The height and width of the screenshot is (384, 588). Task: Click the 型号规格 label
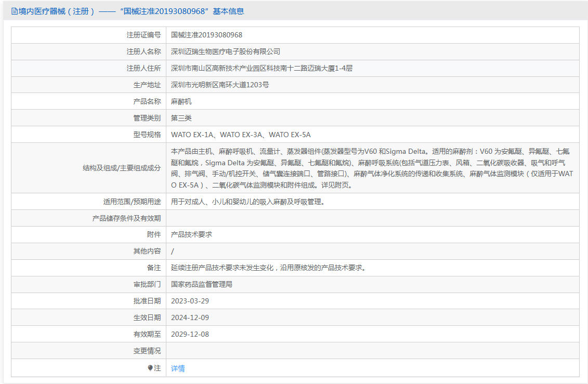(147, 135)
